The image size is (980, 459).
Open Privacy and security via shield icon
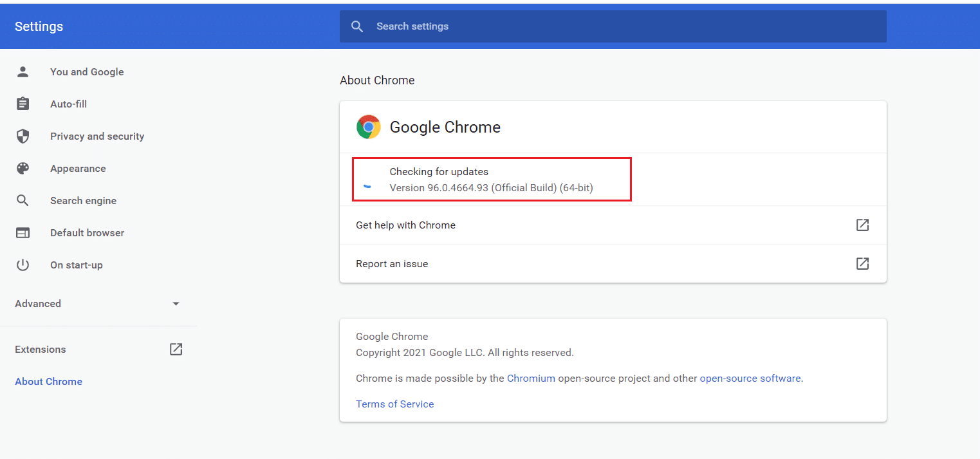[x=23, y=136]
